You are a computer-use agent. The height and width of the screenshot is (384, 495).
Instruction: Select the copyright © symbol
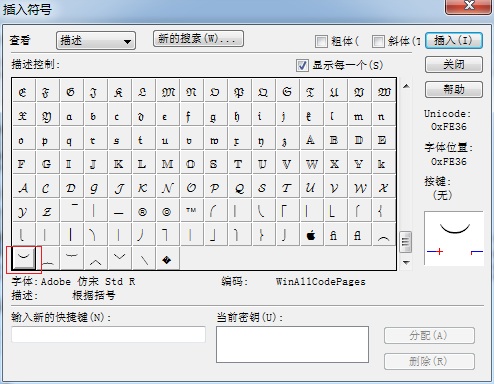167,211
